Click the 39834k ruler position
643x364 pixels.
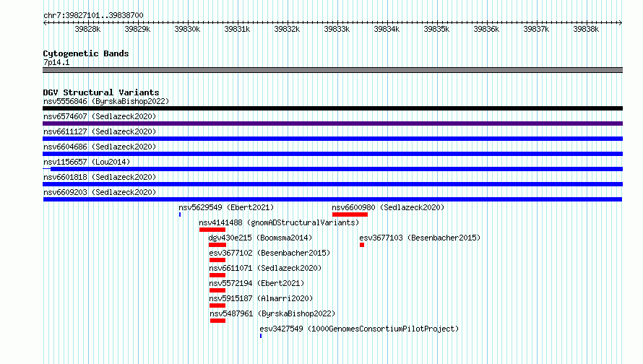pos(387,29)
